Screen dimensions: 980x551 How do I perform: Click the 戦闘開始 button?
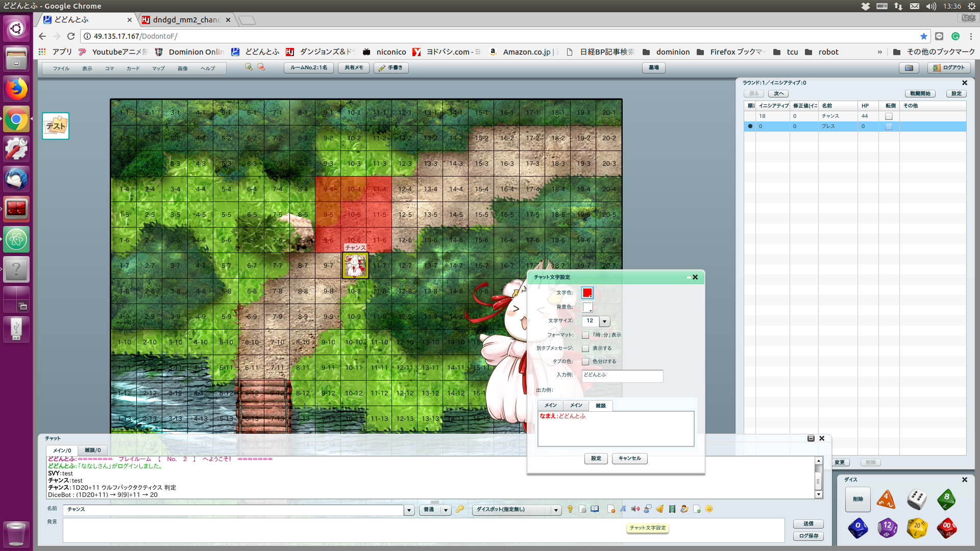point(920,94)
